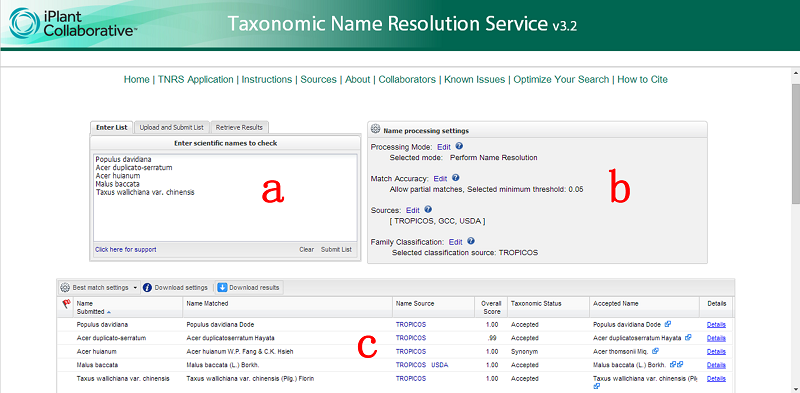Open Optimize Your Search page
Viewport: 800px width, 393px height.
pos(561,80)
